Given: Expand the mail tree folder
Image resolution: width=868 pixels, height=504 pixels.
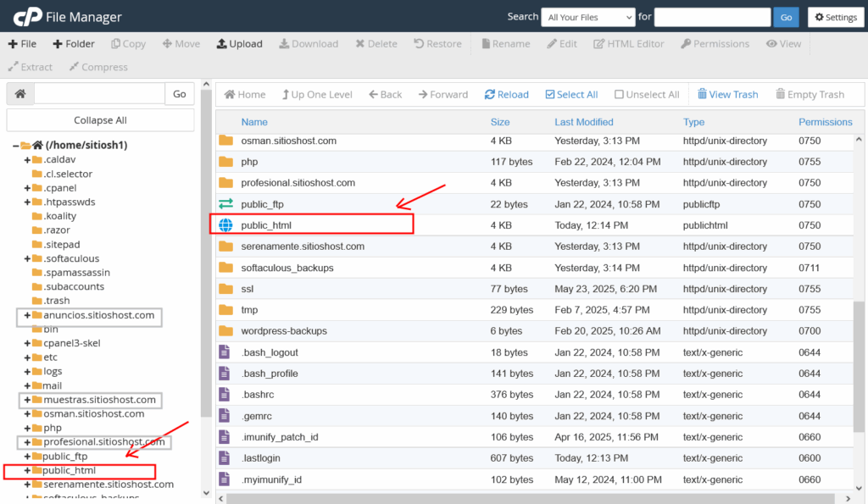Looking at the screenshot, I should (x=26, y=385).
